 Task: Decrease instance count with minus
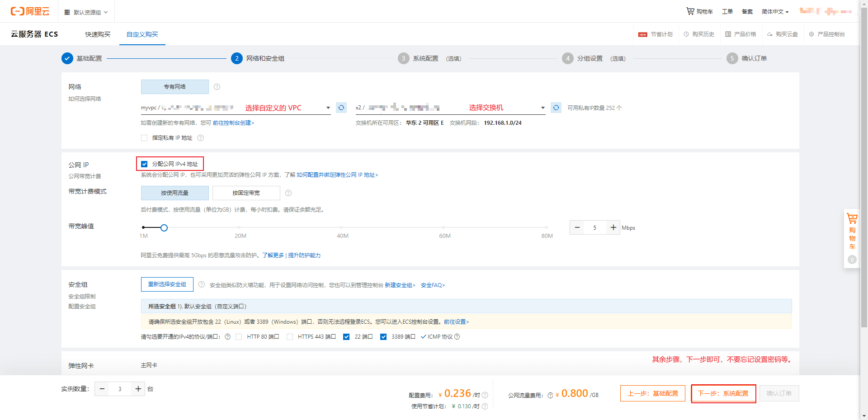102,389
